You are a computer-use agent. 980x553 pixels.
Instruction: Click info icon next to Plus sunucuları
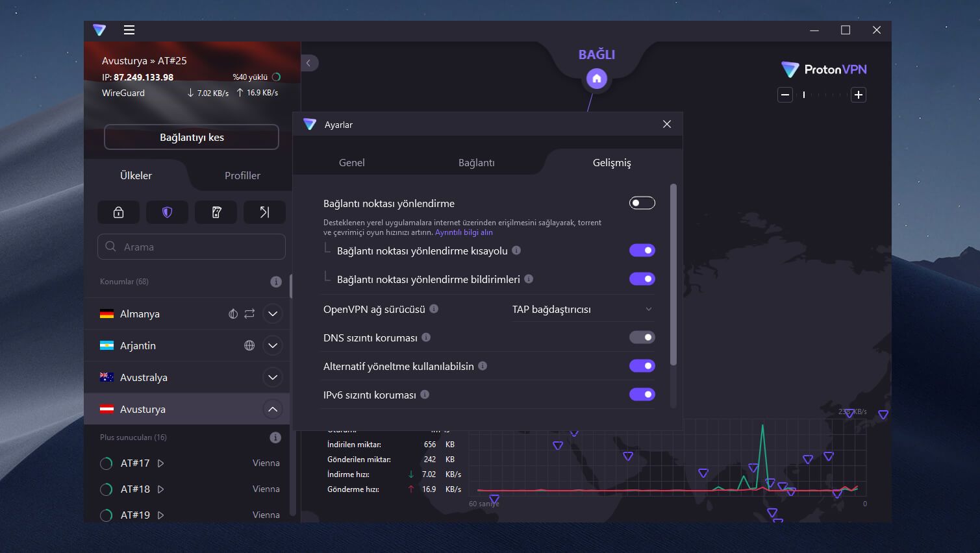(x=275, y=437)
